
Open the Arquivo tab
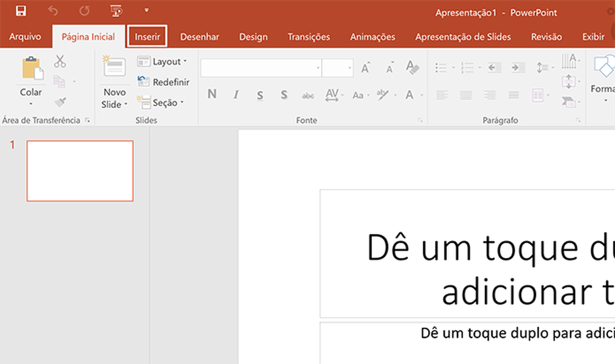pos(25,36)
